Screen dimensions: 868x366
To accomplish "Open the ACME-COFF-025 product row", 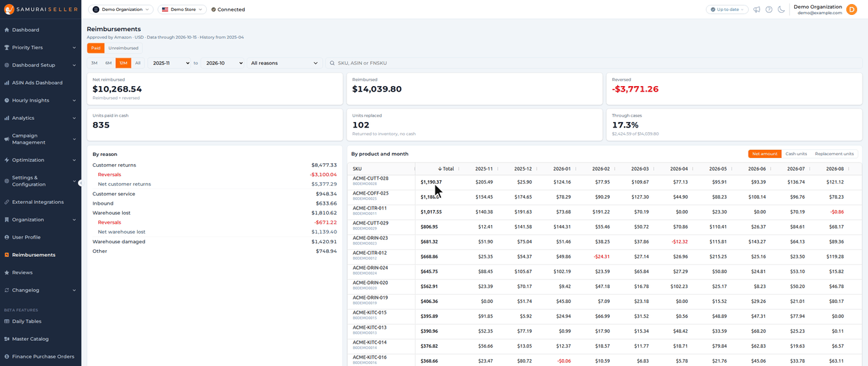I will 605,197.
